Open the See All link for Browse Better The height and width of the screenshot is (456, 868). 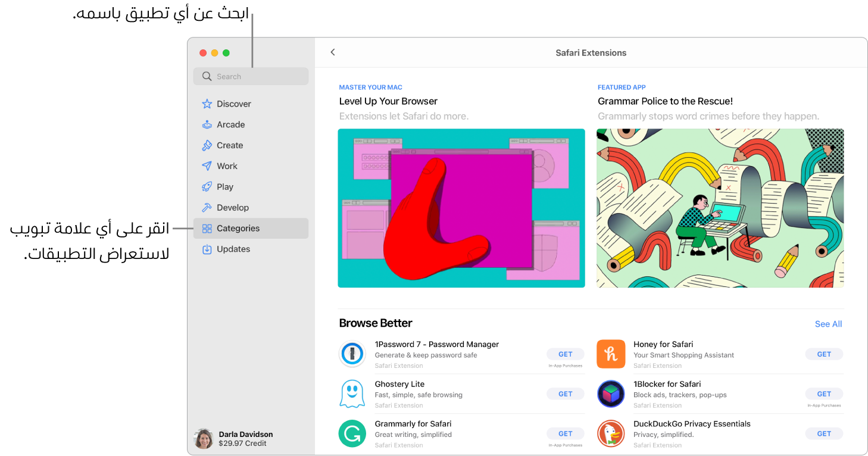click(x=828, y=324)
